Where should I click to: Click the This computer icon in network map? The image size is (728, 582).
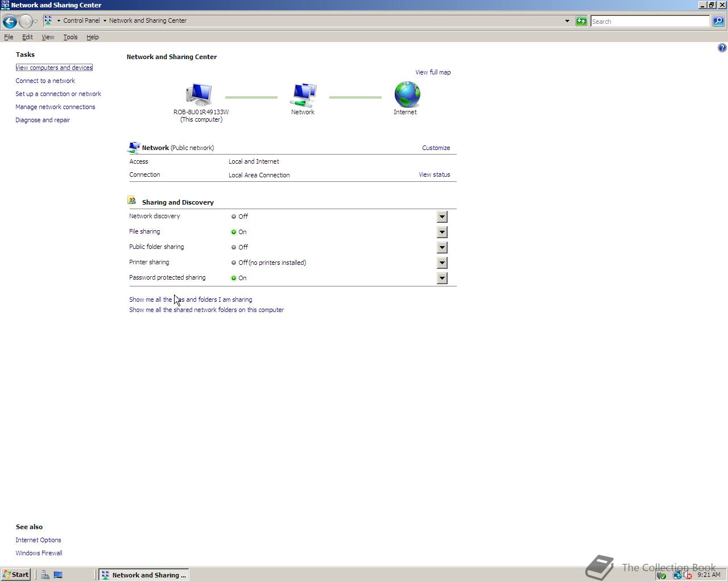[199, 94]
